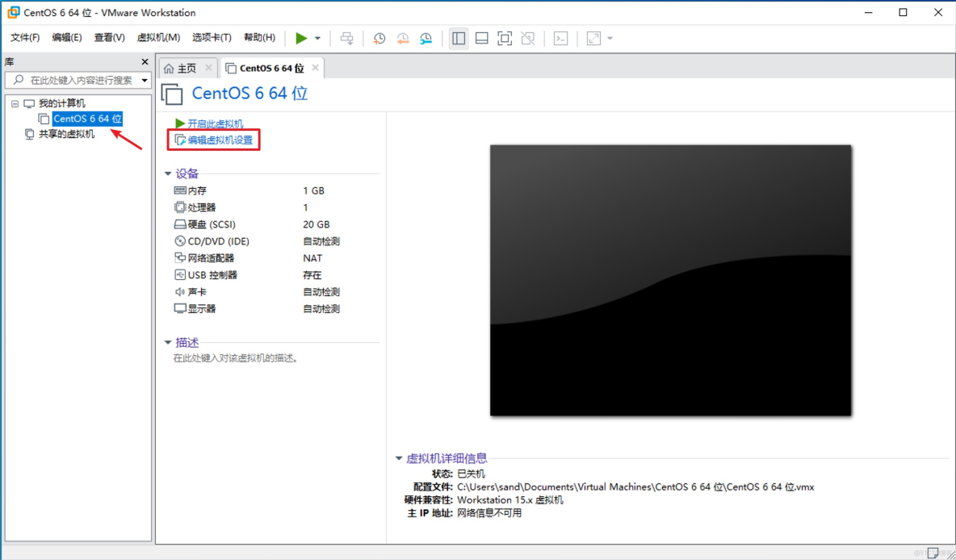
Task: Click the 声卡 sound card icon
Action: click(180, 292)
